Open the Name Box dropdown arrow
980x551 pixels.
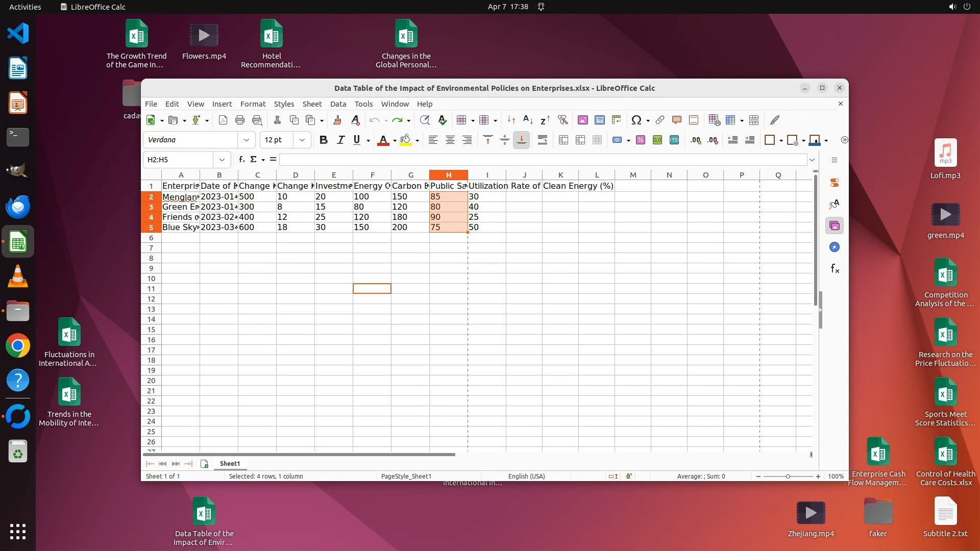pyautogui.click(x=222, y=160)
